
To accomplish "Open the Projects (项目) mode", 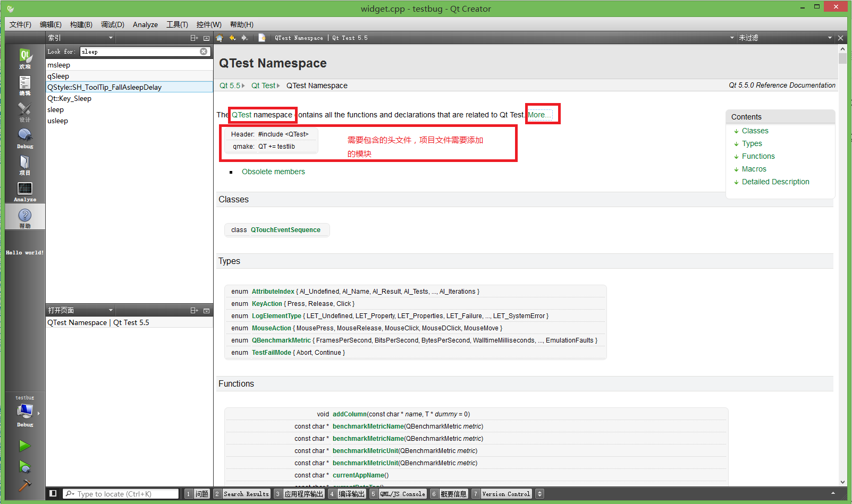I will click(25, 165).
